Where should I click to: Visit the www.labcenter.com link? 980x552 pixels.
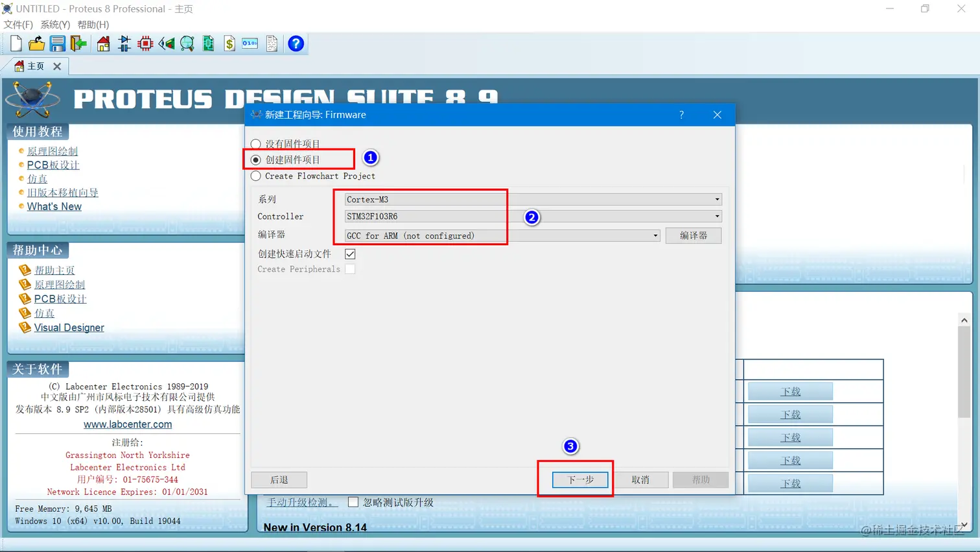128,424
